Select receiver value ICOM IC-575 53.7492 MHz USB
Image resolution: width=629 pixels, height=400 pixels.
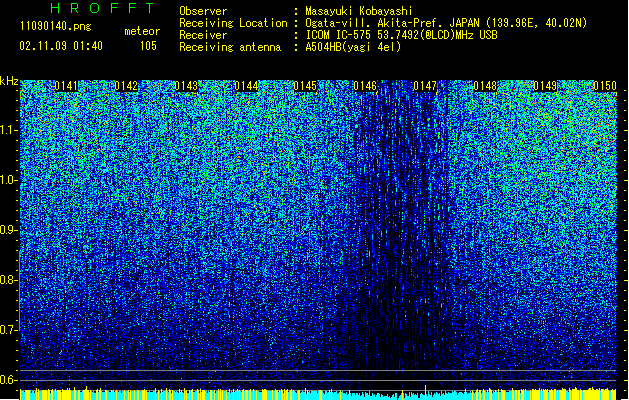click(402, 35)
